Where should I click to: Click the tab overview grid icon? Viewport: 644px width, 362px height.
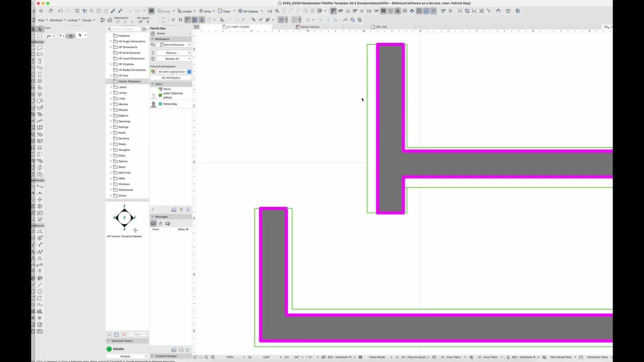tap(197, 27)
